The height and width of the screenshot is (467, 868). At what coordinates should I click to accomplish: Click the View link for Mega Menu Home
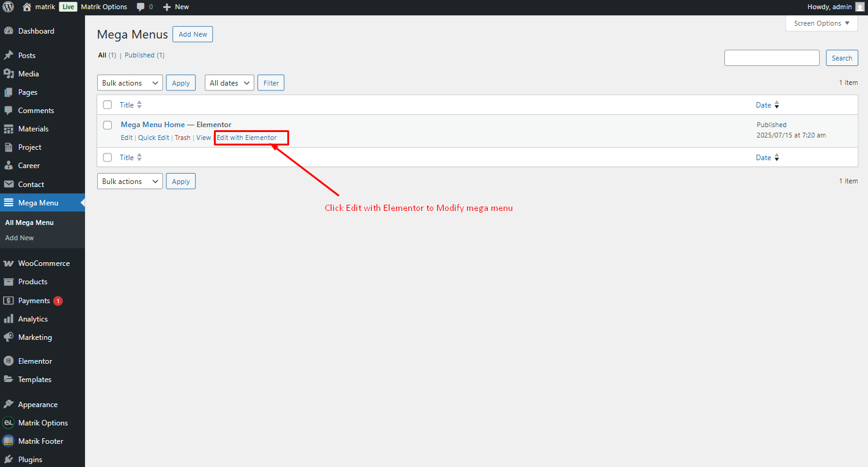point(204,138)
